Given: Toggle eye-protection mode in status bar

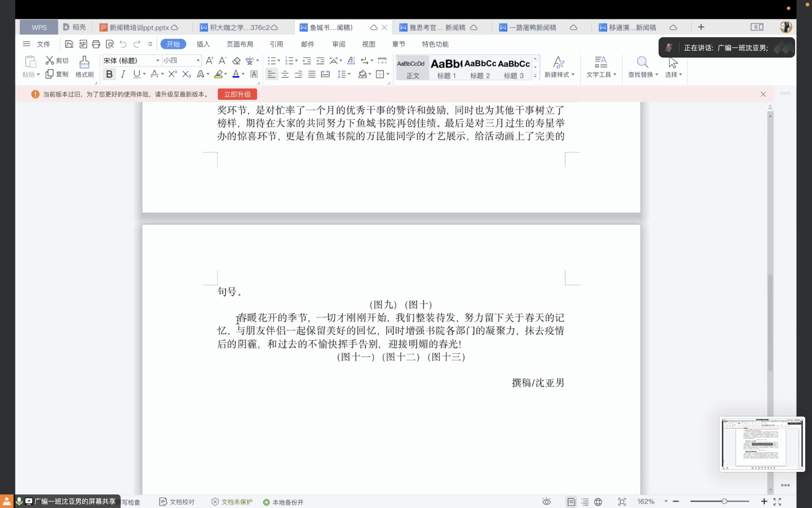Looking at the screenshot, I should 546,502.
